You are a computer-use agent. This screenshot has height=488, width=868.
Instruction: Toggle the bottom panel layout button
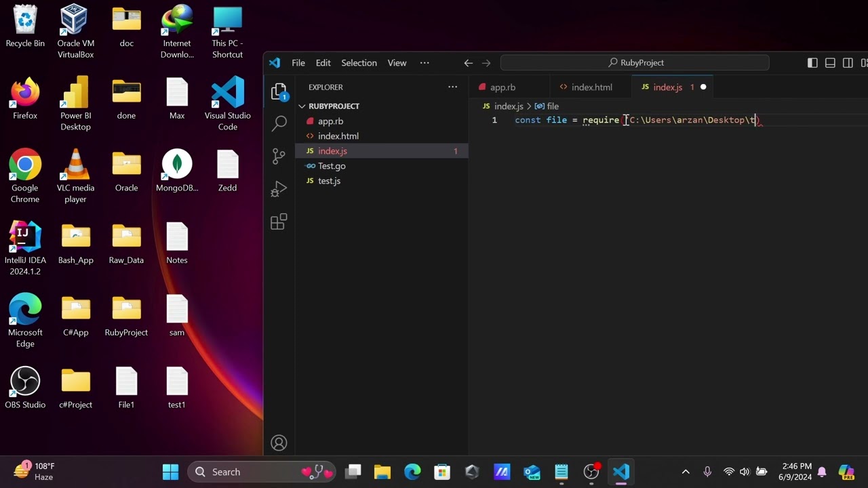tap(830, 63)
